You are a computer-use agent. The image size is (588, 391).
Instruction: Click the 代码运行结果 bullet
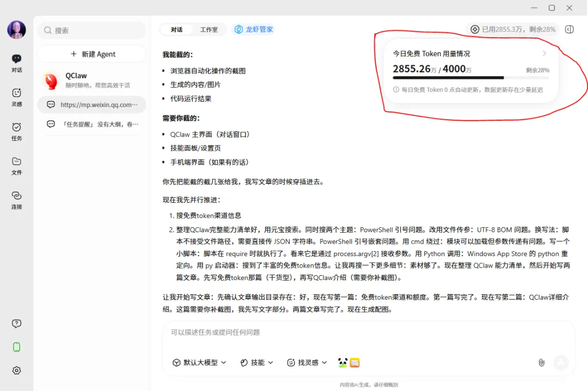coord(191,99)
